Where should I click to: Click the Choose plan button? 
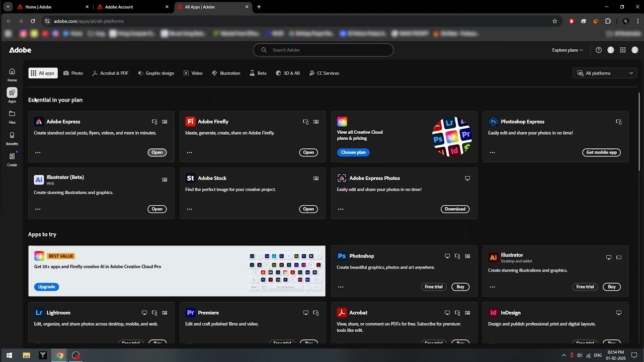[x=353, y=152]
